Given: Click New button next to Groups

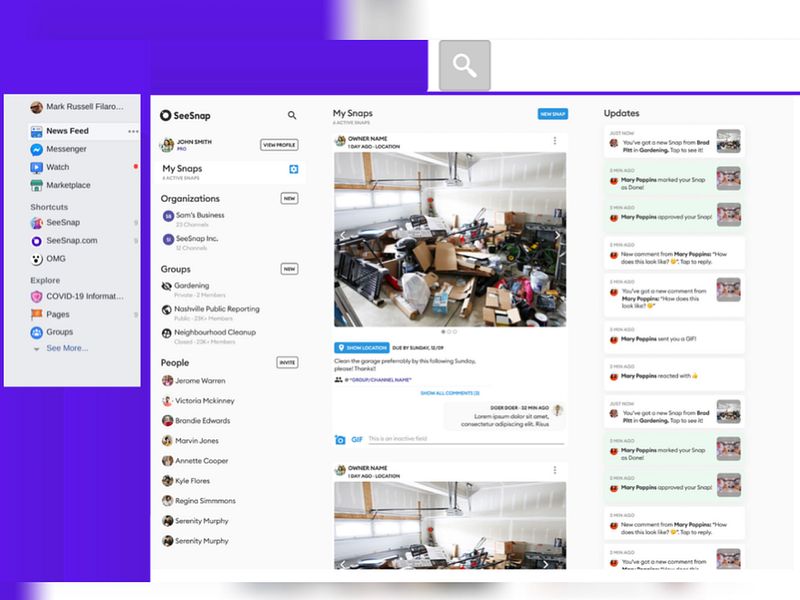Looking at the screenshot, I should click(x=289, y=269).
